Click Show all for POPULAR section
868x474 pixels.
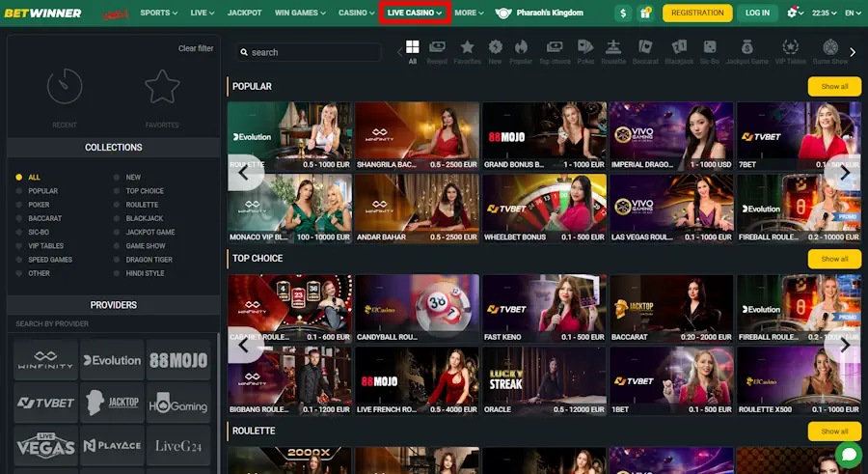coord(834,87)
